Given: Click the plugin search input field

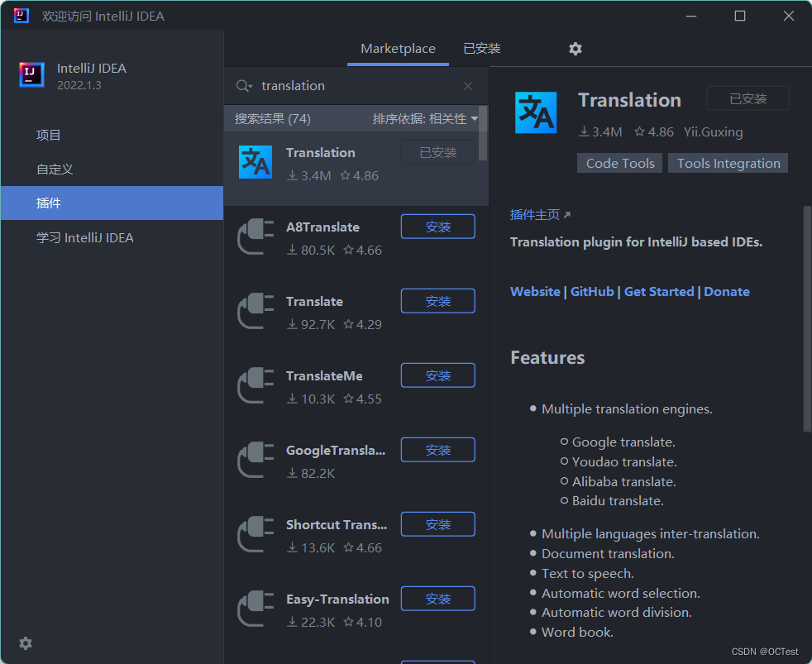Looking at the screenshot, I should 356,86.
